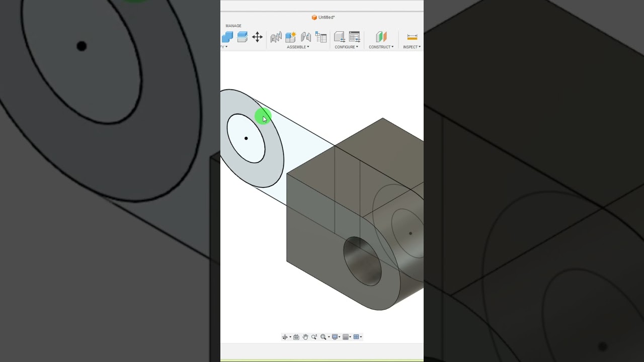
Task: Expand the CONFIGURE dropdown menu
Action: point(347,47)
